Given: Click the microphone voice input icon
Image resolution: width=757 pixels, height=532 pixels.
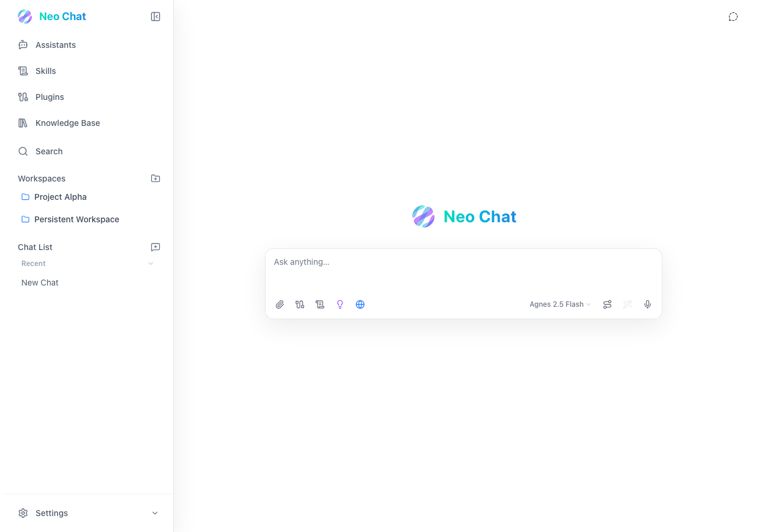Looking at the screenshot, I should tap(648, 304).
